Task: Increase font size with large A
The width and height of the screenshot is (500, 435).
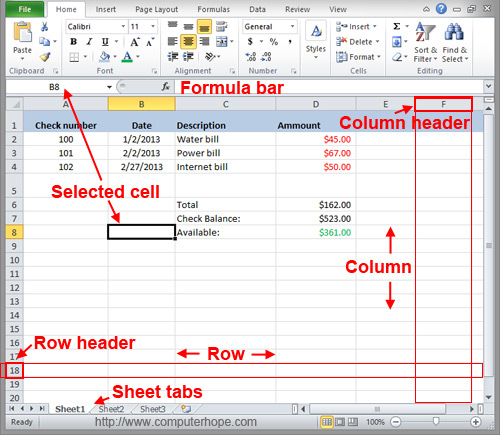Action: tap(135, 42)
